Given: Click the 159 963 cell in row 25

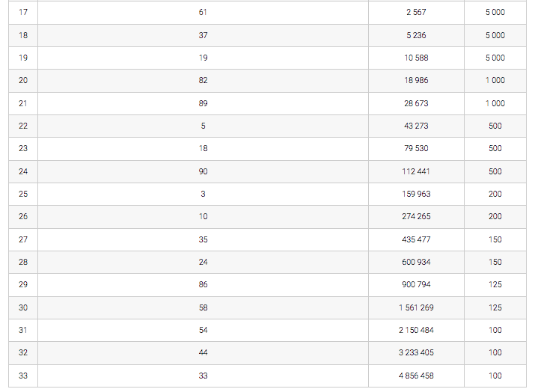Looking at the screenshot, I should [416, 194].
